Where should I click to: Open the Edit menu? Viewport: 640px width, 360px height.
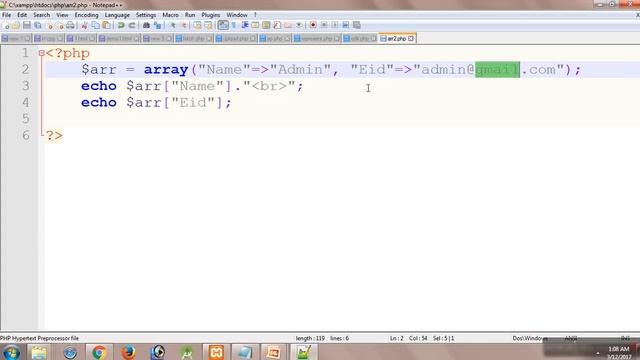click(22, 15)
